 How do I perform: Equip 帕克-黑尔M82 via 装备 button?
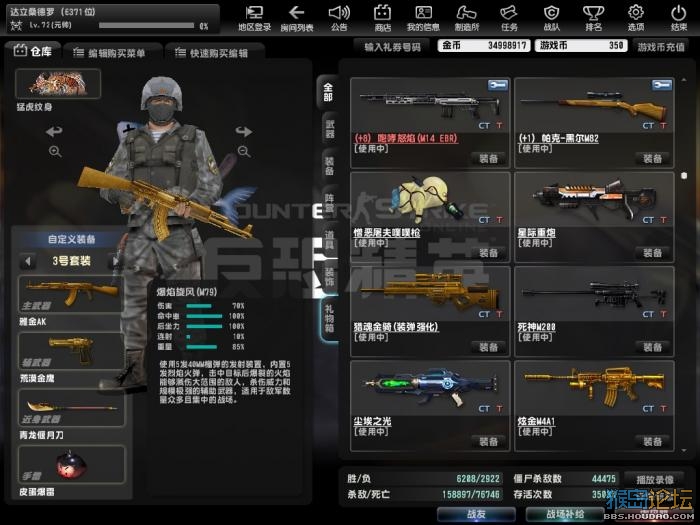(653, 158)
